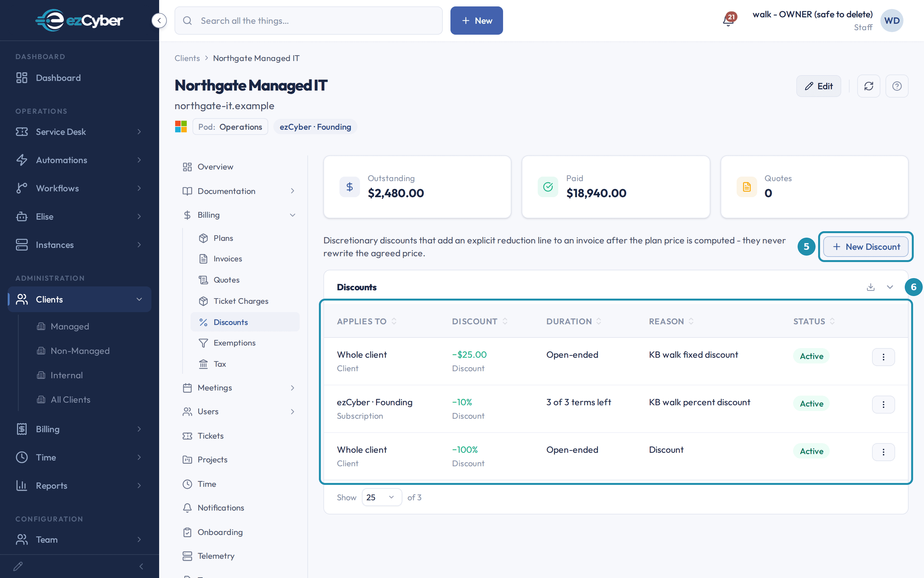Click the Pod: Operations badge
This screenshot has width=924, height=578.
(230, 127)
